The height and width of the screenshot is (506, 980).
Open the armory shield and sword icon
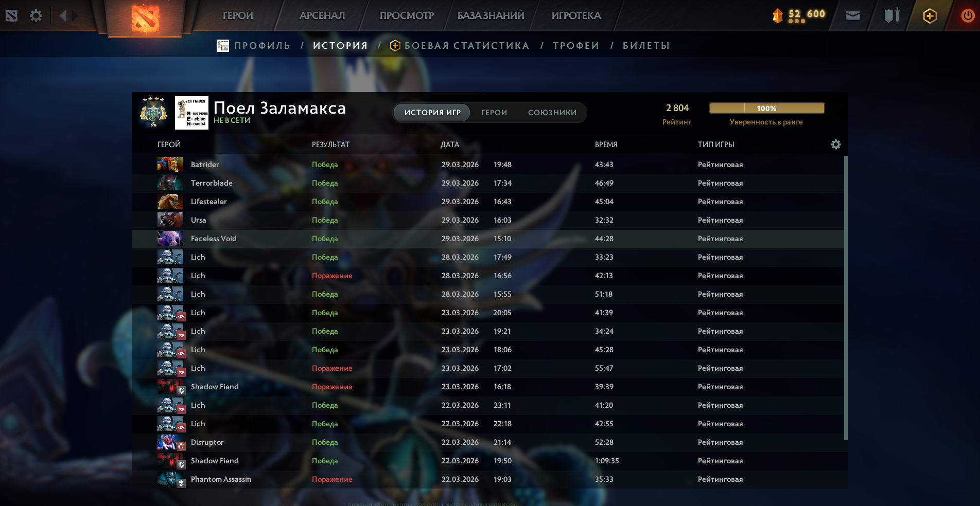pos(891,15)
